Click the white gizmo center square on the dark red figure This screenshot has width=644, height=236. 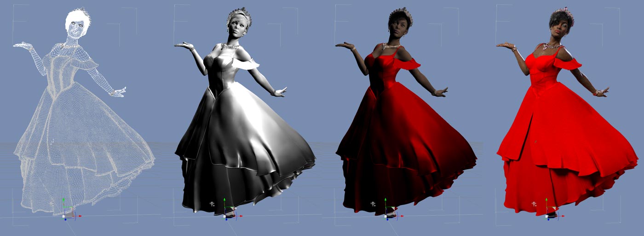coord(385,215)
